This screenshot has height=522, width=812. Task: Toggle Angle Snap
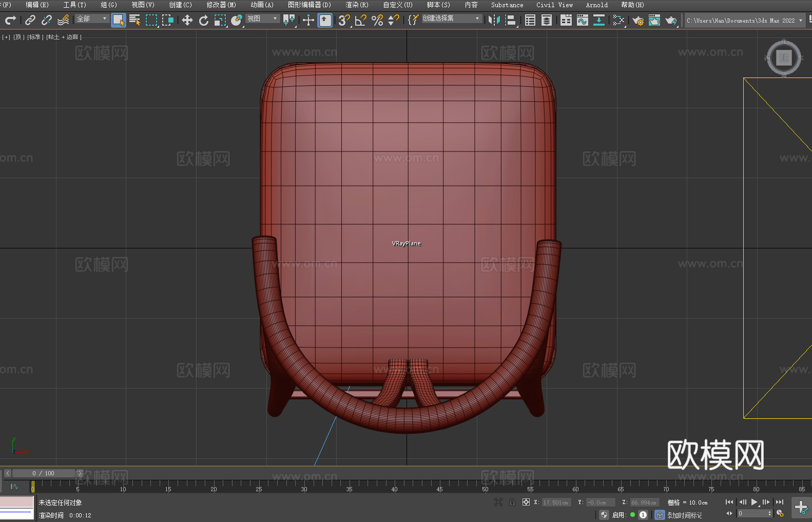361,20
